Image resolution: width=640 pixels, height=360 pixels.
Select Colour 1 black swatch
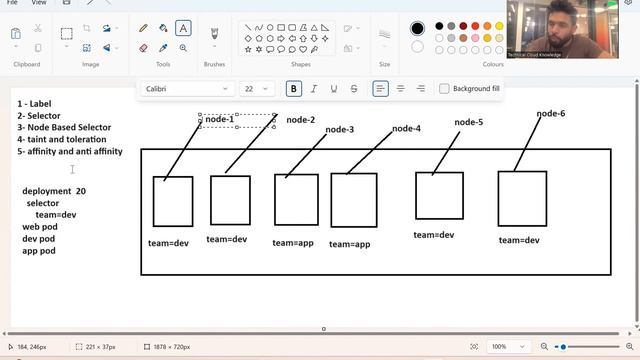[x=417, y=29]
